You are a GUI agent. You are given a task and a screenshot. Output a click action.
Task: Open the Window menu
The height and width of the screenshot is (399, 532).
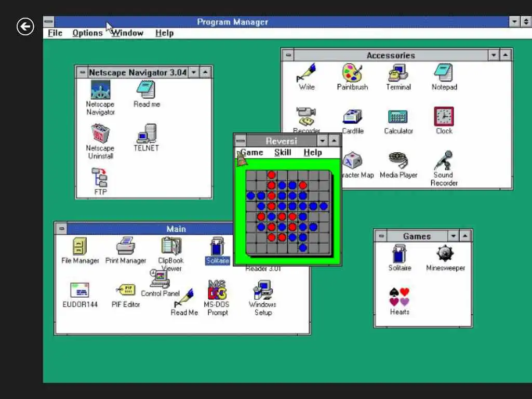pyautogui.click(x=127, y=33)
